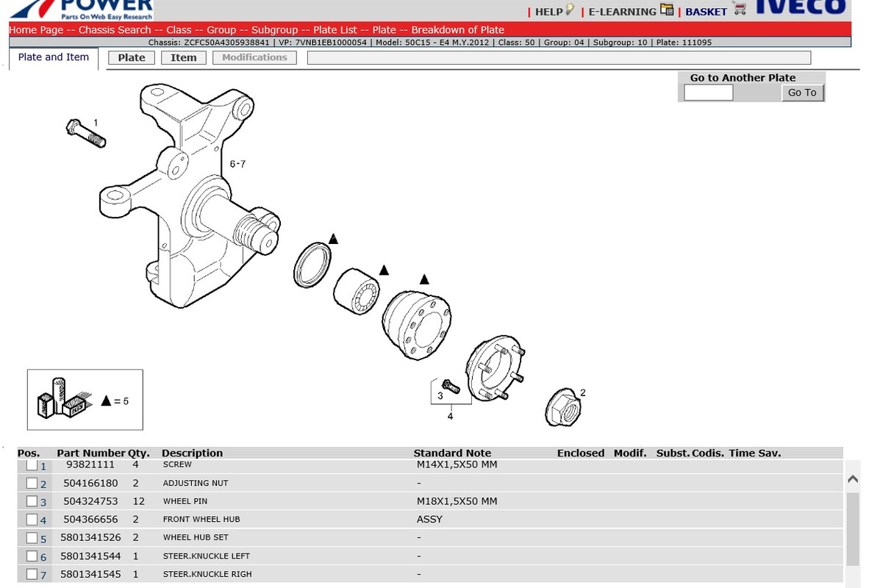880x588 pixels.
Task: Select the screw drawing labeled 1
Action: (86, 134)
